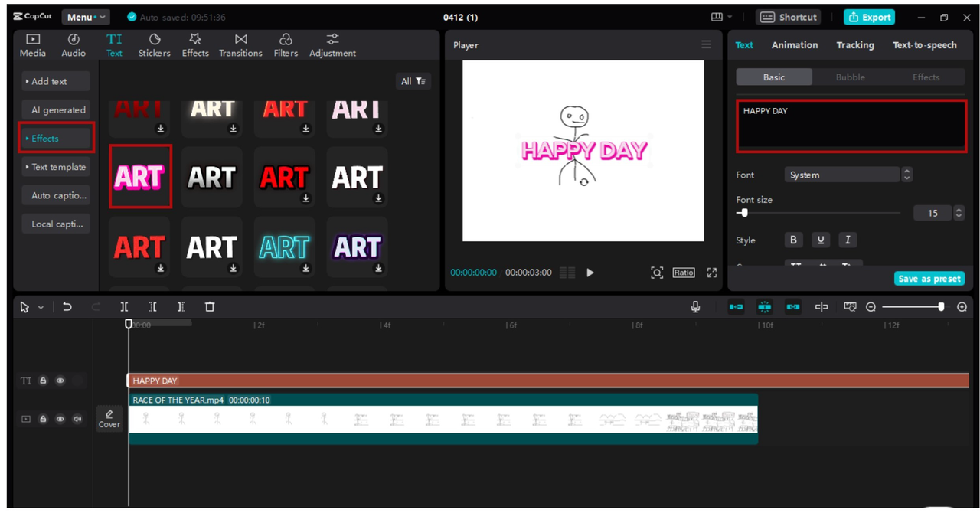
Task: Open the Adjustment panel
Action: click(x=332, y=45)
